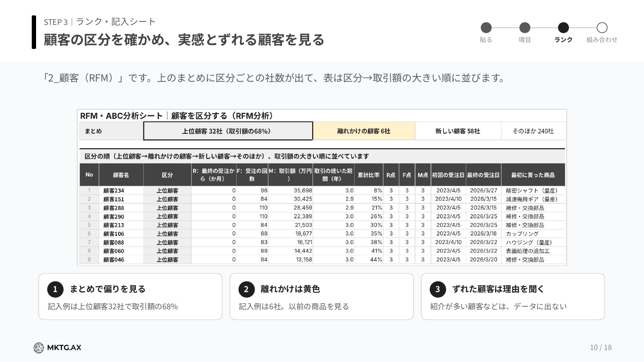Click the 13,158 transaction amount cell
Image resolution: width=644 pixels, height=362 pixels.
pyautogui.click(x=291, y=259)
